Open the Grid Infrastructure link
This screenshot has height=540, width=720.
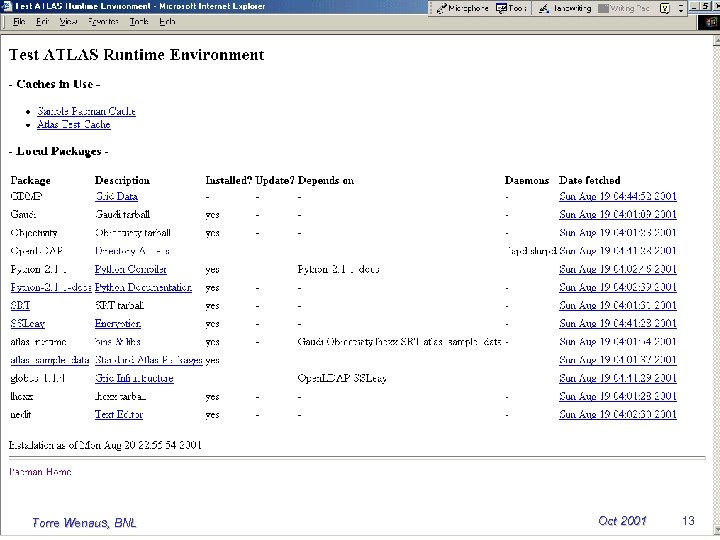coord(134,378)
